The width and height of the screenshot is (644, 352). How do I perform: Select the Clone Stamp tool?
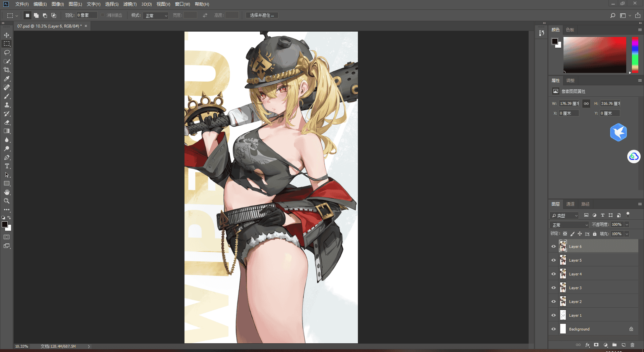7,105
